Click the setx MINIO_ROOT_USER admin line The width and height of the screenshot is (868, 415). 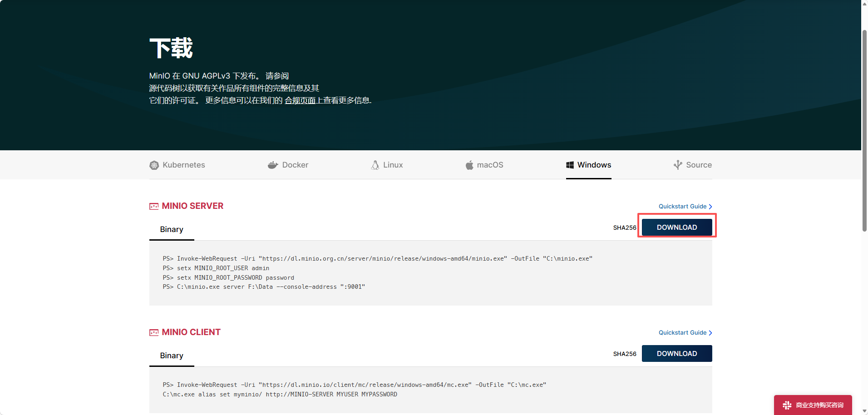tap(216, 268)
